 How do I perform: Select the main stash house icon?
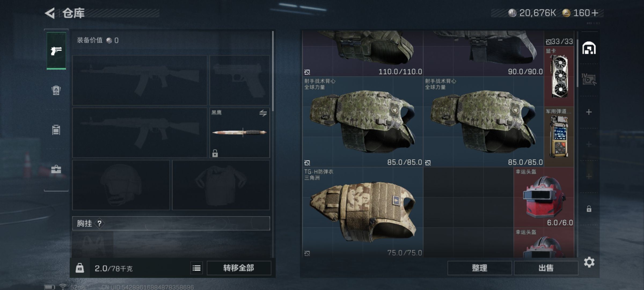click(589, 48)
